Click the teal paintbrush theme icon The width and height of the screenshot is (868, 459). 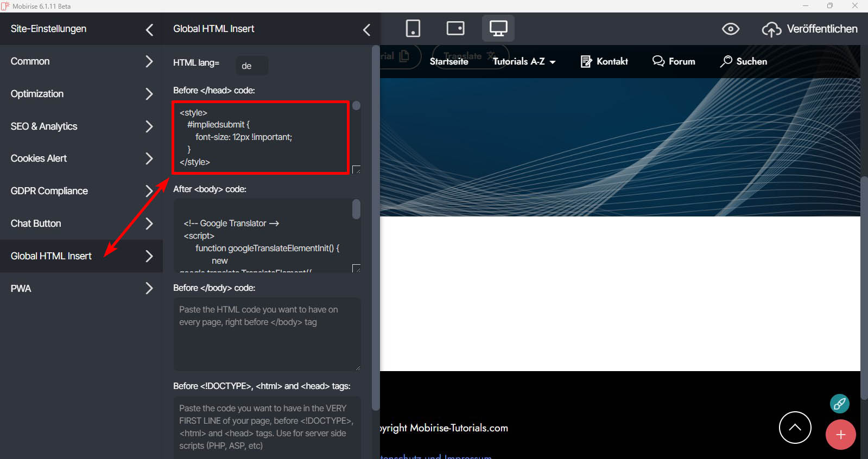coord(839,403)
